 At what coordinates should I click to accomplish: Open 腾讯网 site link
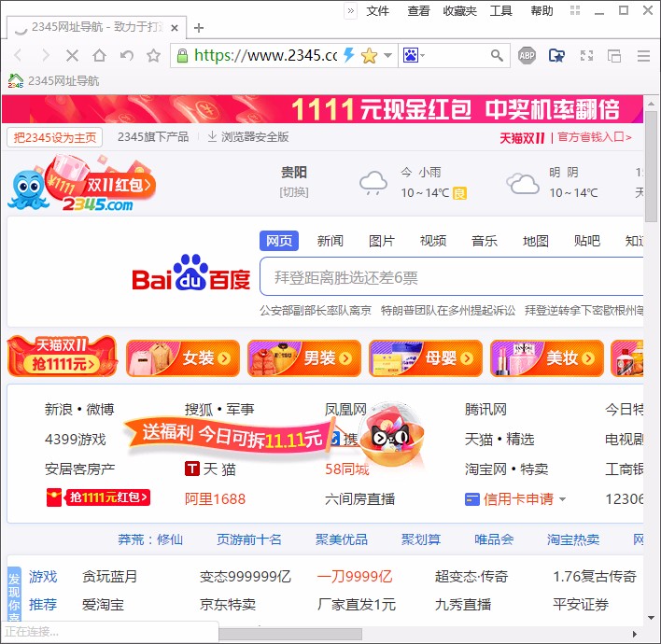tap(485, 410)
